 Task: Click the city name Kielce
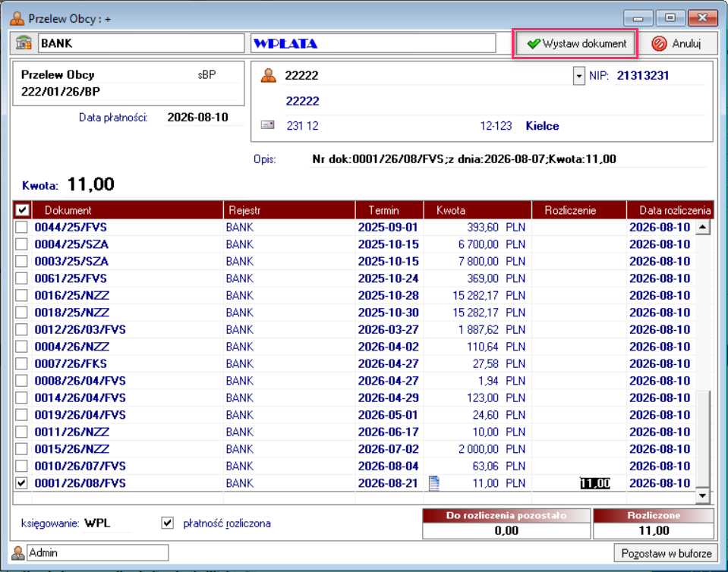542,126
